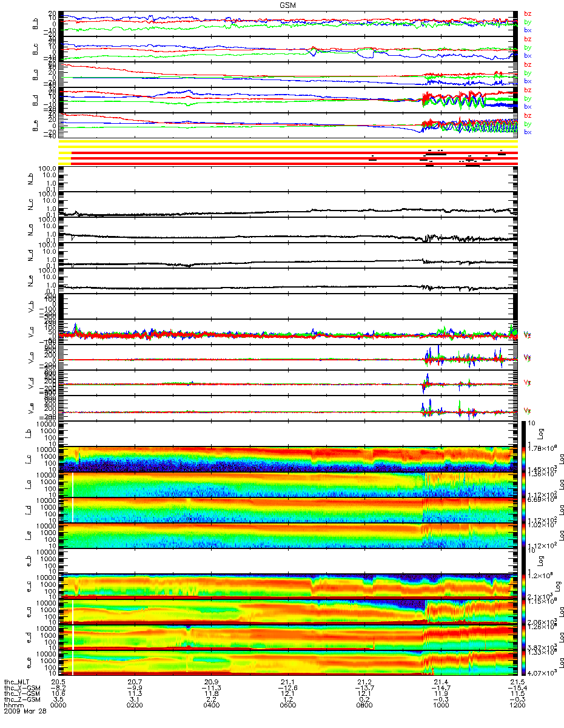Image resolution: width=564 pixels, height=728 pixels.
Task: Click the B_c axis label
Action: 35,49
